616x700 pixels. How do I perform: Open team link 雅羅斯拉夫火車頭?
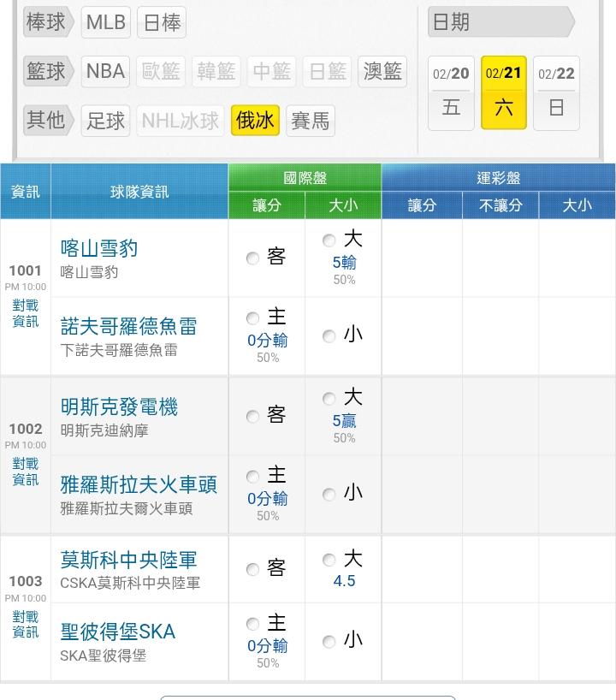[139, 485]
